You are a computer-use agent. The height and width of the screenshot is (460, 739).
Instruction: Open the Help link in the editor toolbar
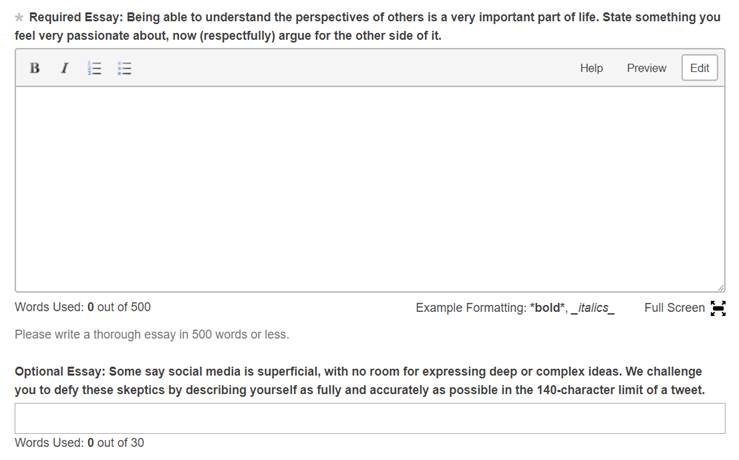point(591,68)
